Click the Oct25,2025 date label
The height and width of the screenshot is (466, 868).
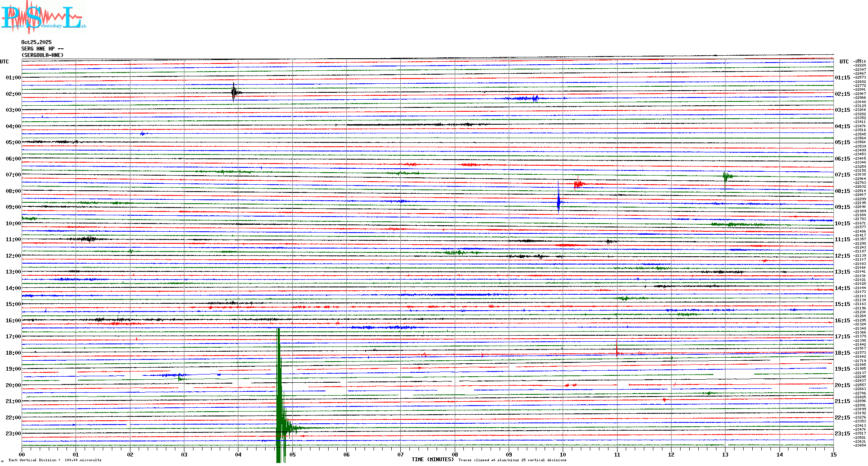[x=36, y=42]
